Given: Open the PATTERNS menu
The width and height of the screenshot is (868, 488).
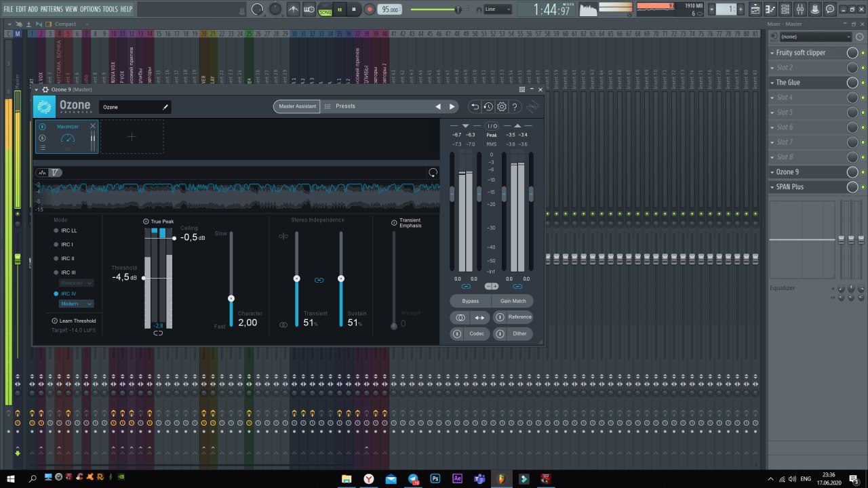Looking at the screenshot, I should click(x=52, y=9).
